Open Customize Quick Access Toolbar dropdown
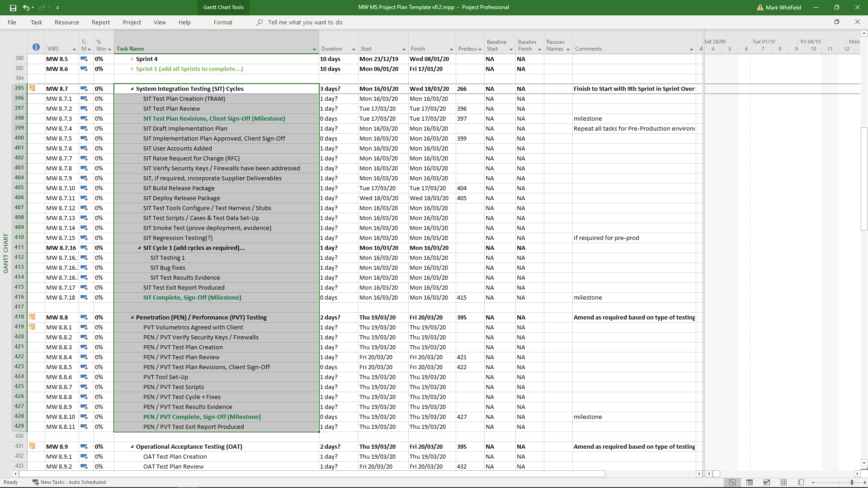The image size is (868, 488). tap(57, 8)
